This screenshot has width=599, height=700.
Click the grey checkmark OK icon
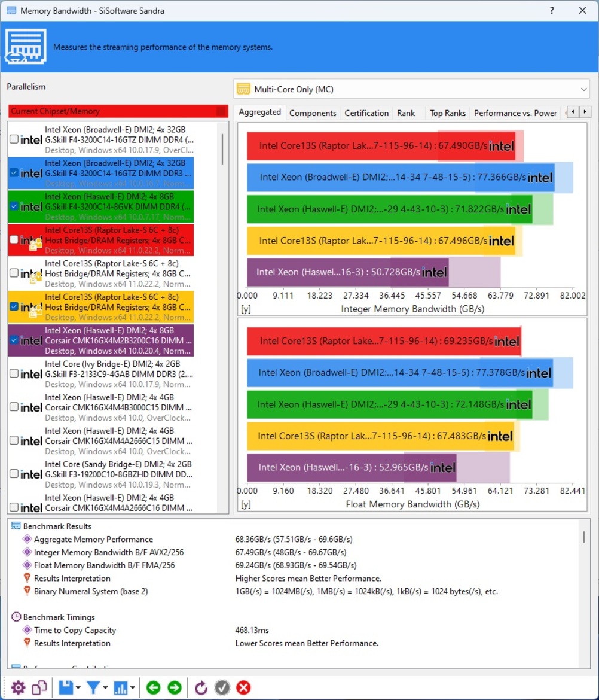222,687
